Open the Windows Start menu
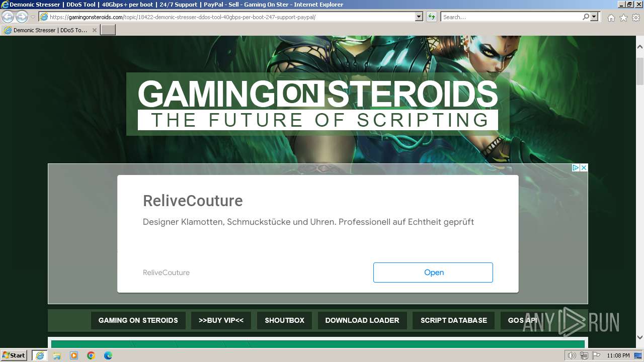The width and height of the screenshot is (644, 362). coord(14,355)
